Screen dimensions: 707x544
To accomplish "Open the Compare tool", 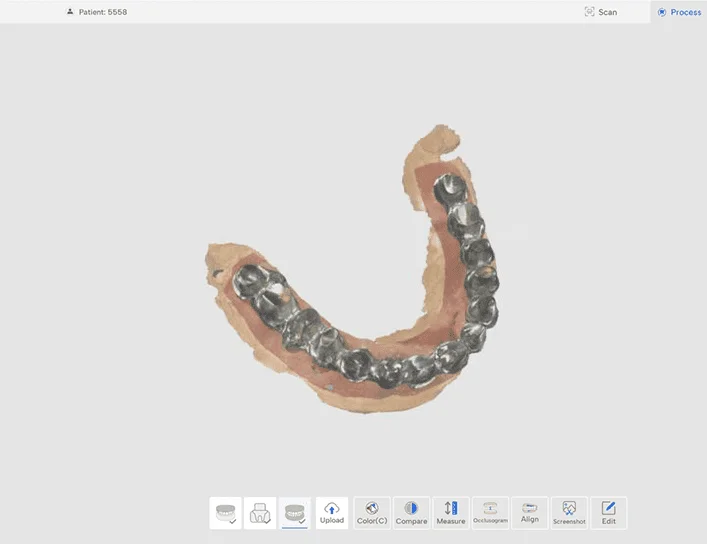I will [x=411, y=513].
